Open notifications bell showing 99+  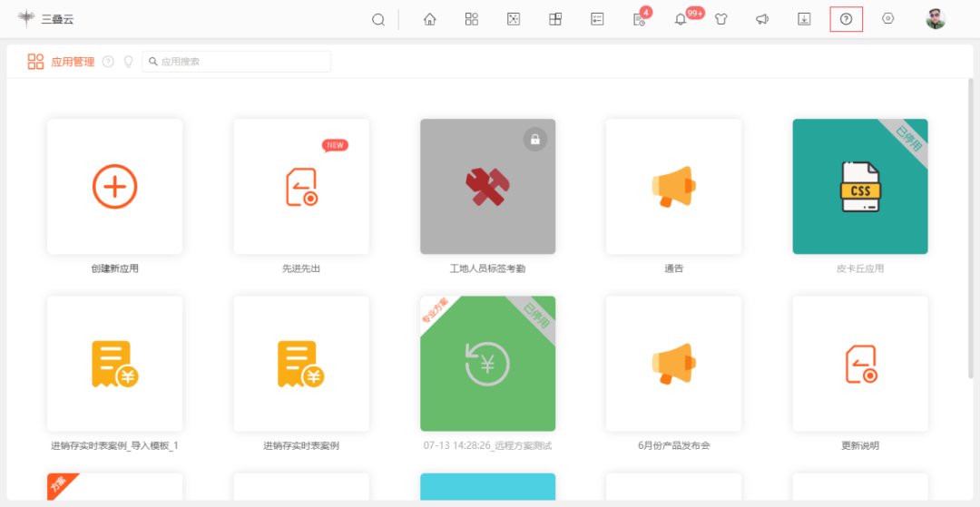point(680,19)
